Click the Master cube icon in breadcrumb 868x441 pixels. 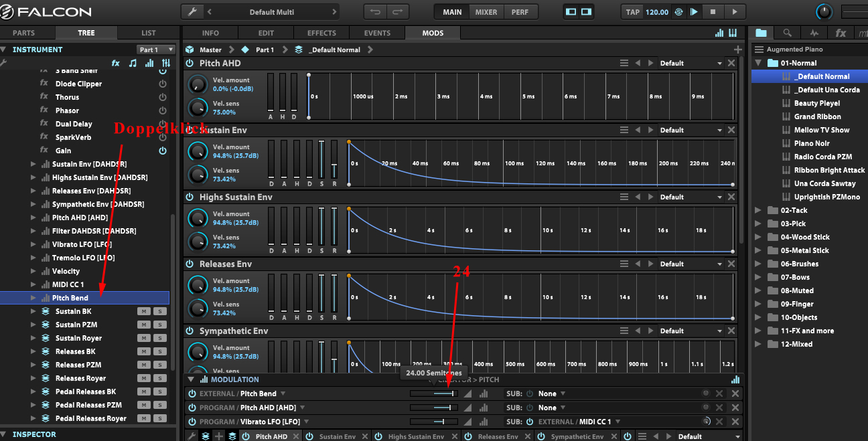coord(190,50)
